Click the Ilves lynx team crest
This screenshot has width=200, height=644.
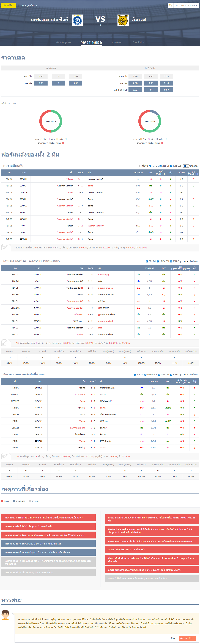pyautogui.click(x=123, y=20)
